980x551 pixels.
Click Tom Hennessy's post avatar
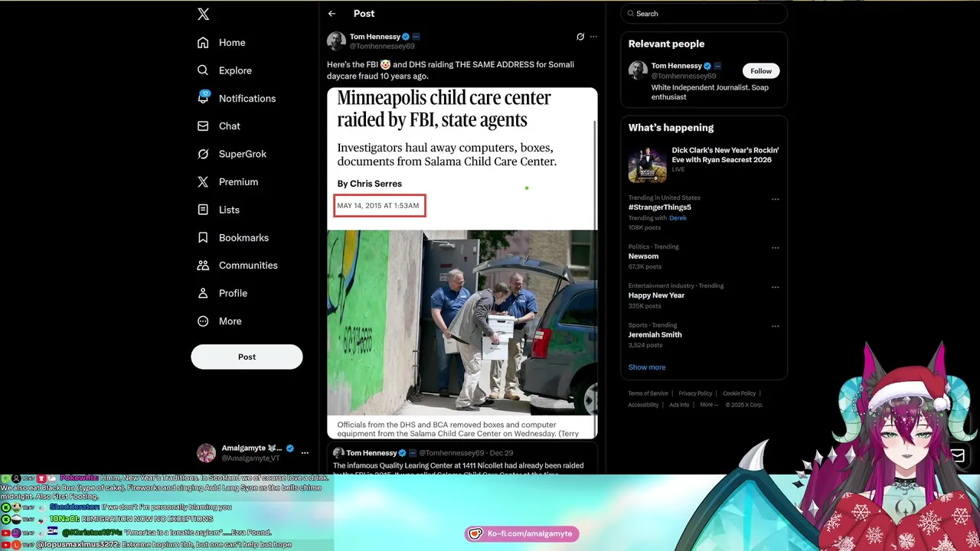(336, 41)
